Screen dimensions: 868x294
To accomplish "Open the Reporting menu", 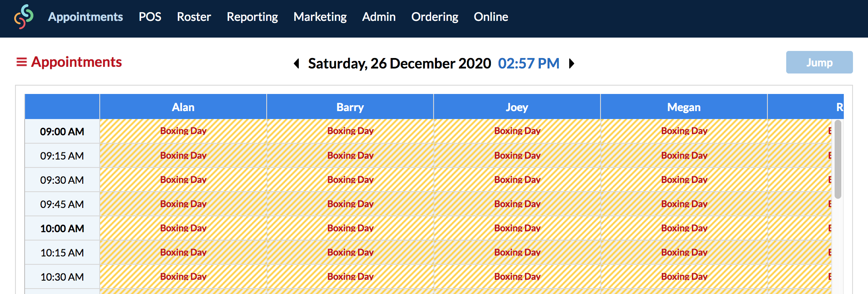I will tap(252, 17).
